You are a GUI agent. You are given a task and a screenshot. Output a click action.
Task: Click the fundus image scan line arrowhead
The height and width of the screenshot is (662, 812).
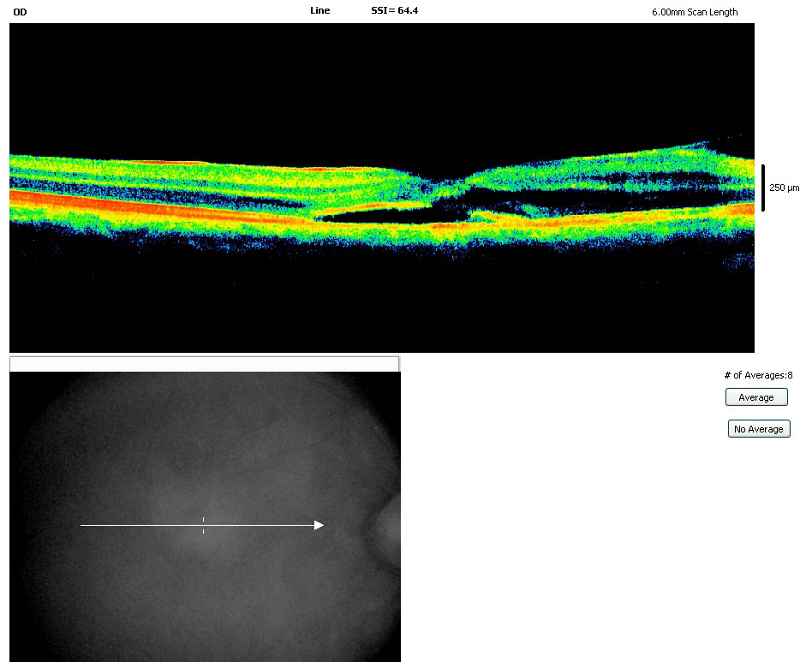(319, 525)
